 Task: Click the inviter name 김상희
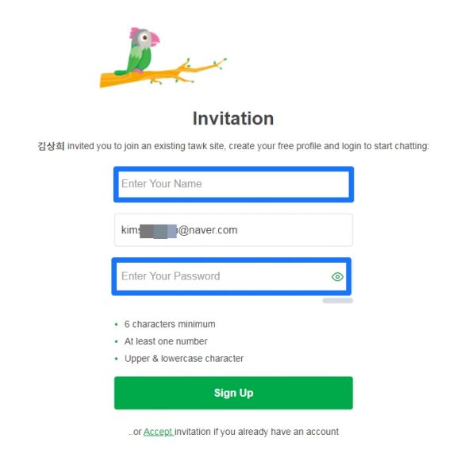pyautogui.click(x=51, y=146)
